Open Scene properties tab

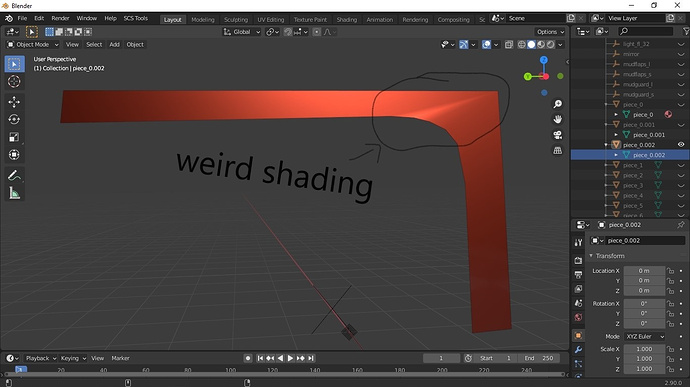pos(578,303)
